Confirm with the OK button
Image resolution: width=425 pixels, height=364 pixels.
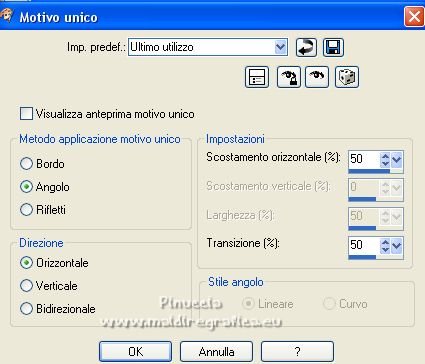(x=135, y=352)
